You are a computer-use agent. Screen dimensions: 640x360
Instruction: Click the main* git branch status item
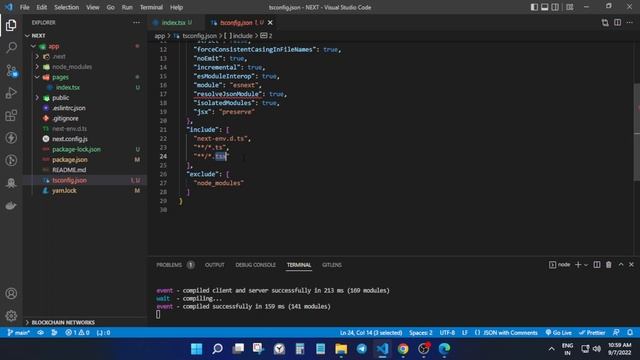click(19, 333)
